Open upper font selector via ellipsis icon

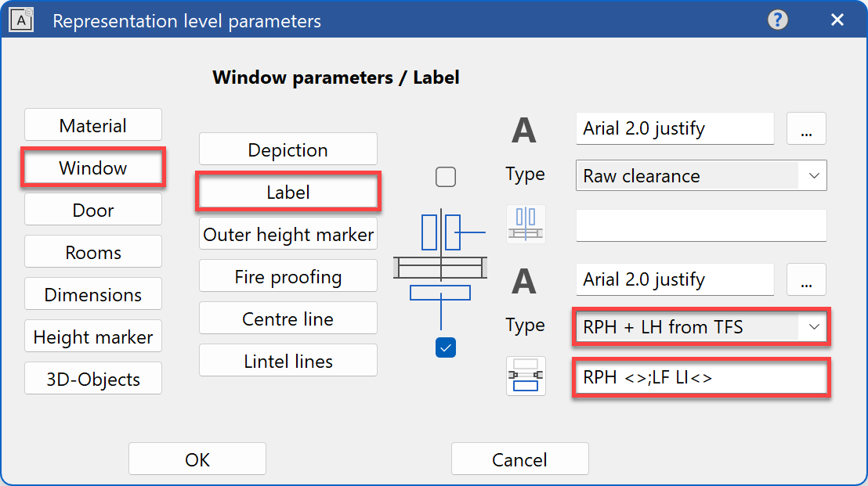click(x=806, y=128)
